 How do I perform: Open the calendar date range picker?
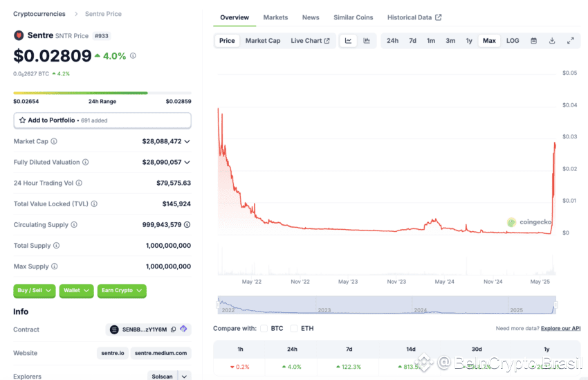tap(533, 41)
